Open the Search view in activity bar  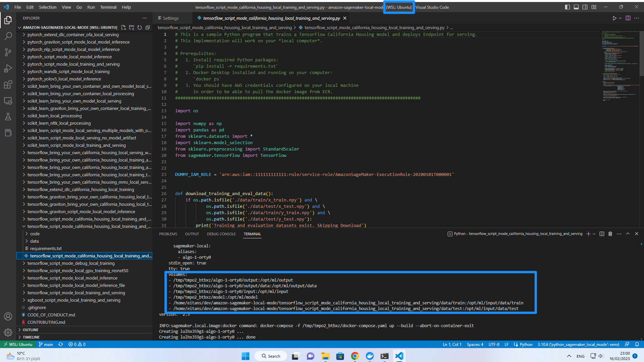(8, 36)
